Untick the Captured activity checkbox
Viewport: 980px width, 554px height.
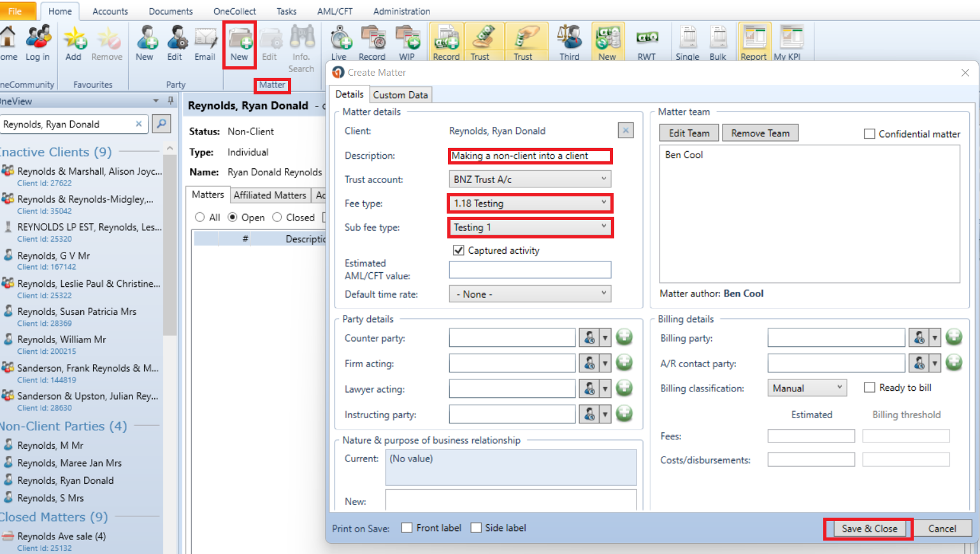click(x=458, y=250)
